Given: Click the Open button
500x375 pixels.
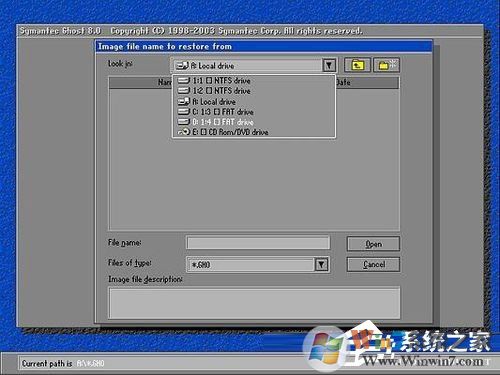Looking at the screenshot, I should pyautogui.click(x=373, y=244).
